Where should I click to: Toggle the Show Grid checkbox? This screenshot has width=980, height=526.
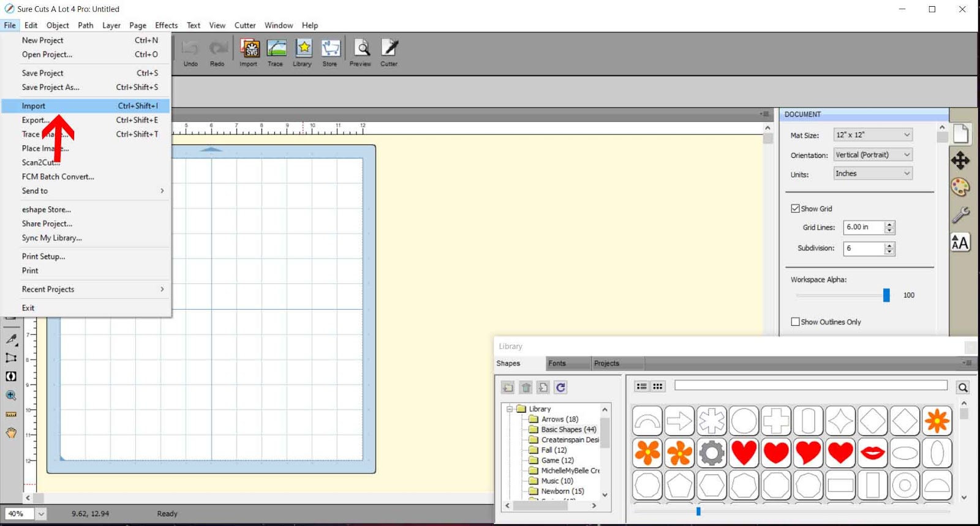(795, 209)
